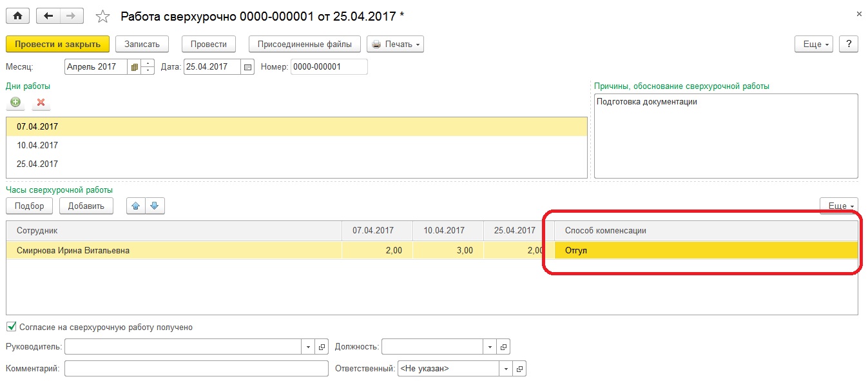Adjust month with the Месяц stepper
The height and width of the screenshot is (381, 868).
click(148, 66)
